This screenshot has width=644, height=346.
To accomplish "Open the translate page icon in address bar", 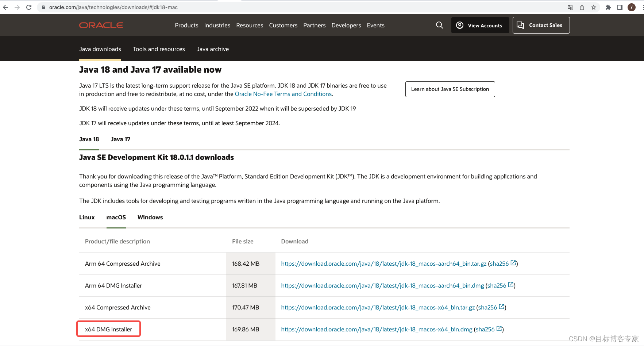I will [570, 7].
